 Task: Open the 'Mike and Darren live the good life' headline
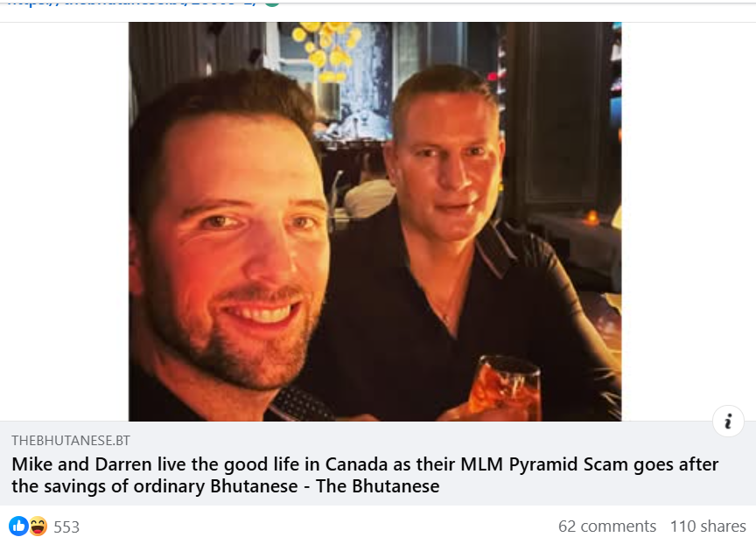[365, 475]
